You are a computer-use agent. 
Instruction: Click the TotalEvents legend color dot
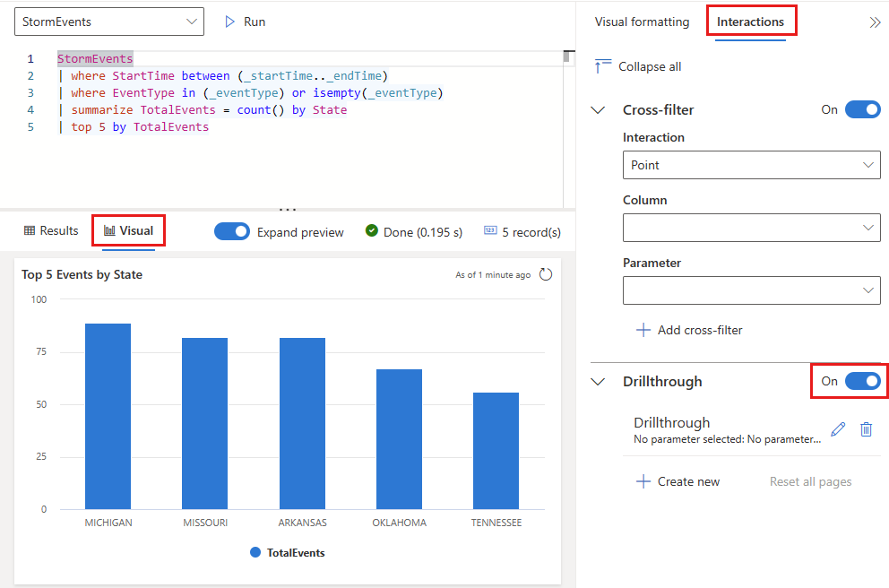coord(256,553)
